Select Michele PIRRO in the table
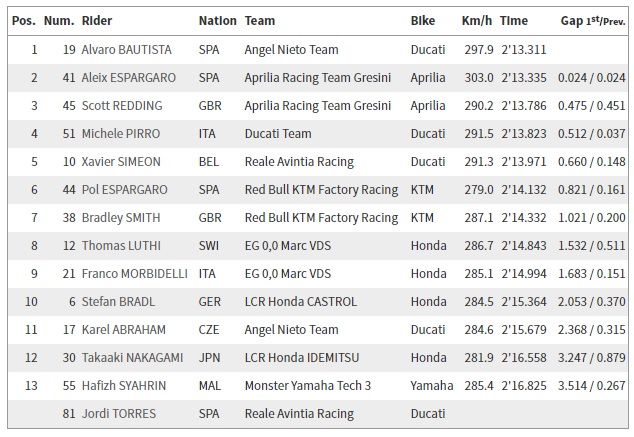 click(121, 133)
